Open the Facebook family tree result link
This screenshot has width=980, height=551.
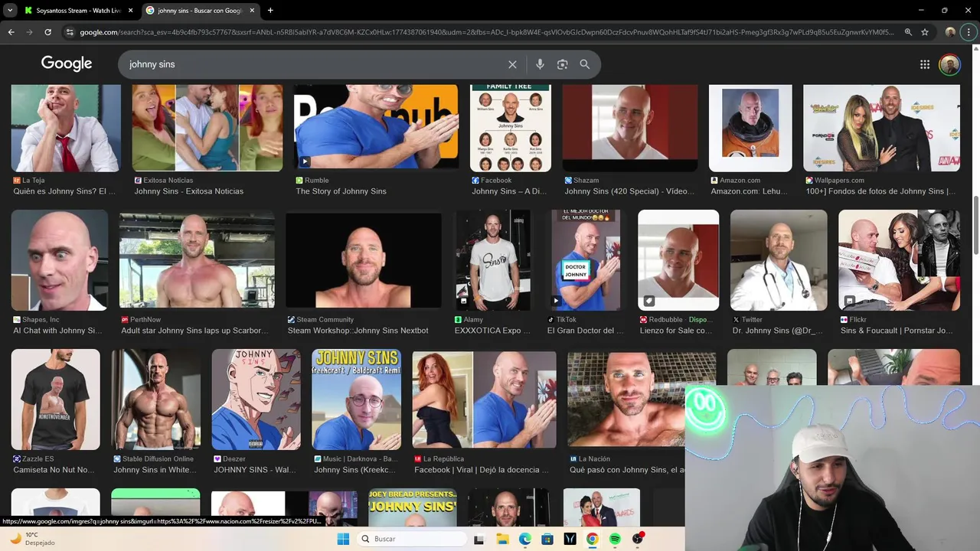coord(509,191)
